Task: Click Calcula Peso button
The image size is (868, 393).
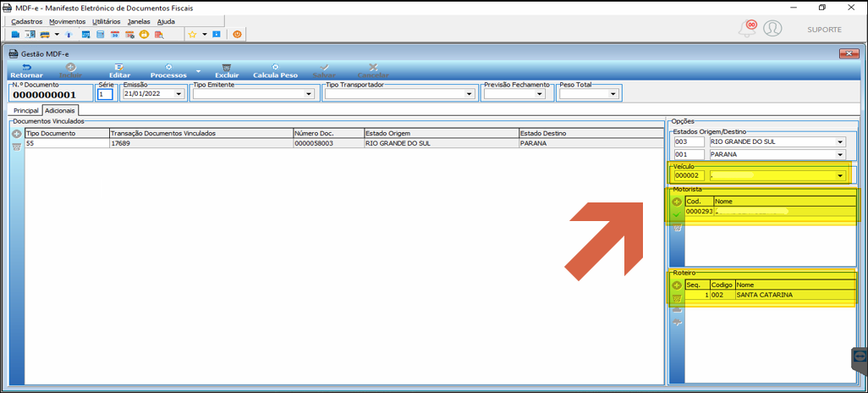Action: click(x=275, y=70)
